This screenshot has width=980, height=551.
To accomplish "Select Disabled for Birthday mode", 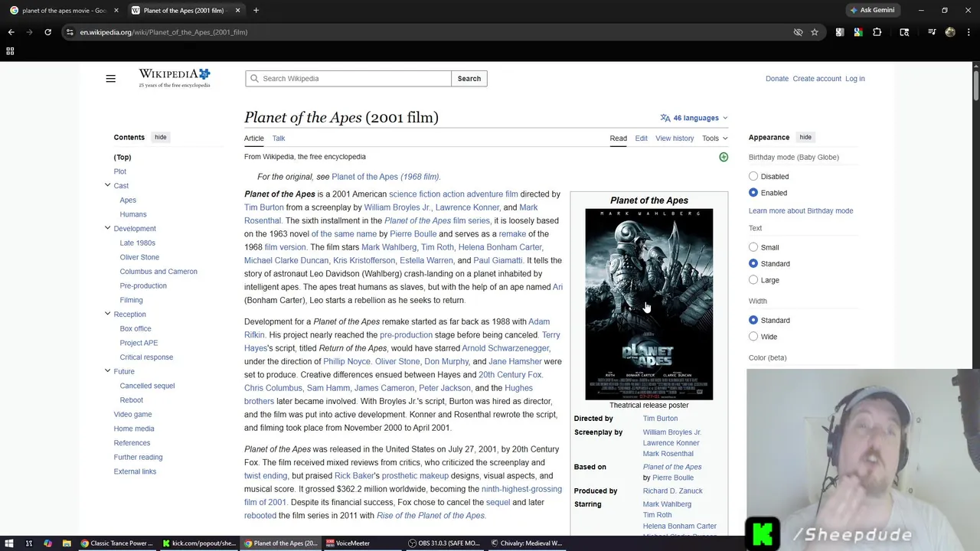I will click(753, 176).
